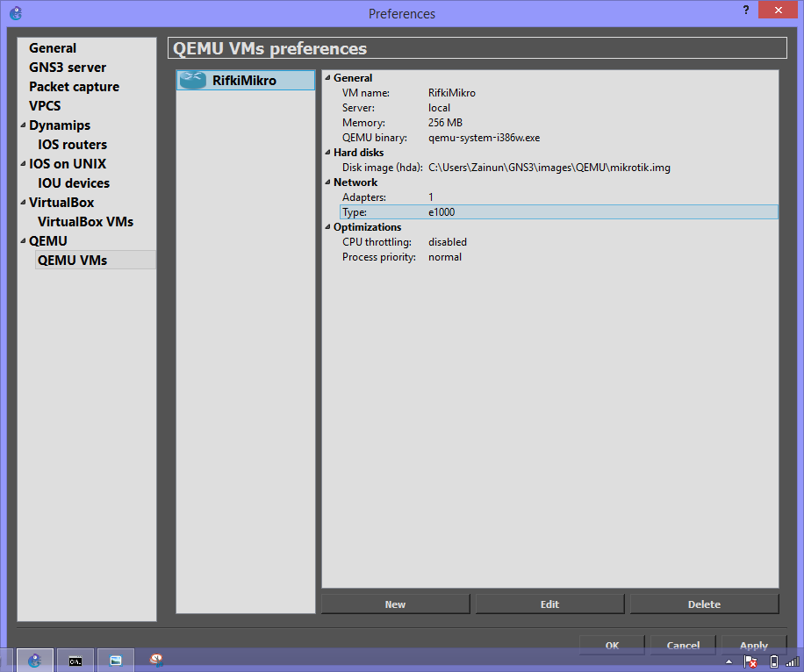The image size is (804, 672).
Task: Select the VirtualBox sidebar entry
Action: pyautogui.click(x=61, y=202)
